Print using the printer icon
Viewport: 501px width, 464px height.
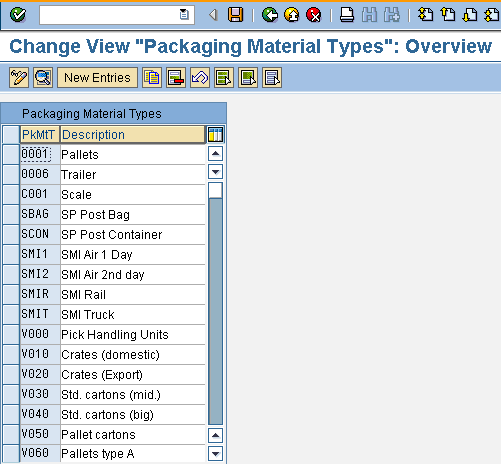pos(347,15)
